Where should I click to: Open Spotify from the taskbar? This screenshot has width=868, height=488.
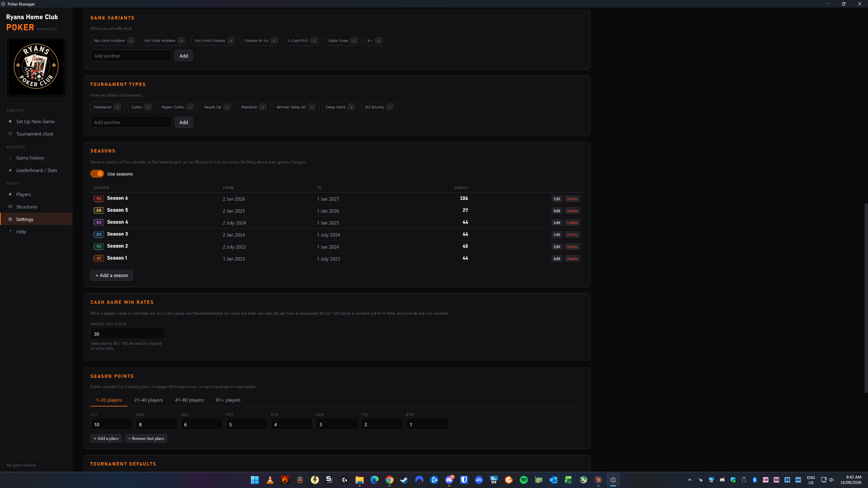pos(524,480)
